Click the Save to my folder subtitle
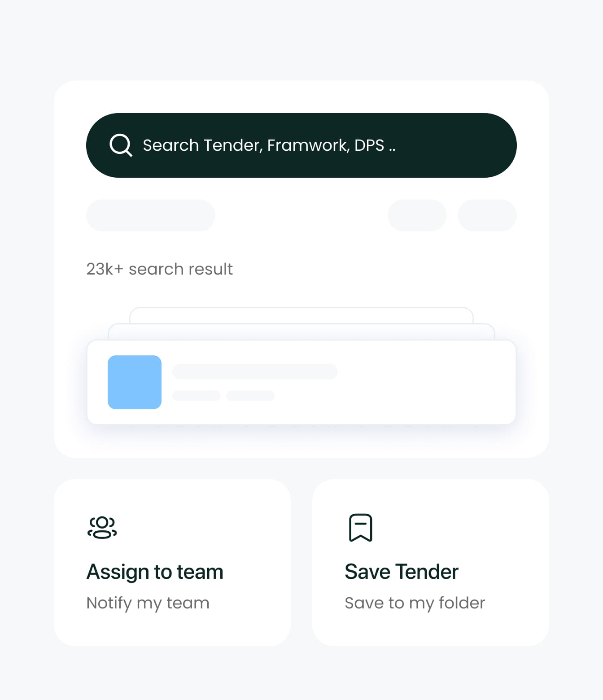The image size is (603, 700). (x=415, y=603)
